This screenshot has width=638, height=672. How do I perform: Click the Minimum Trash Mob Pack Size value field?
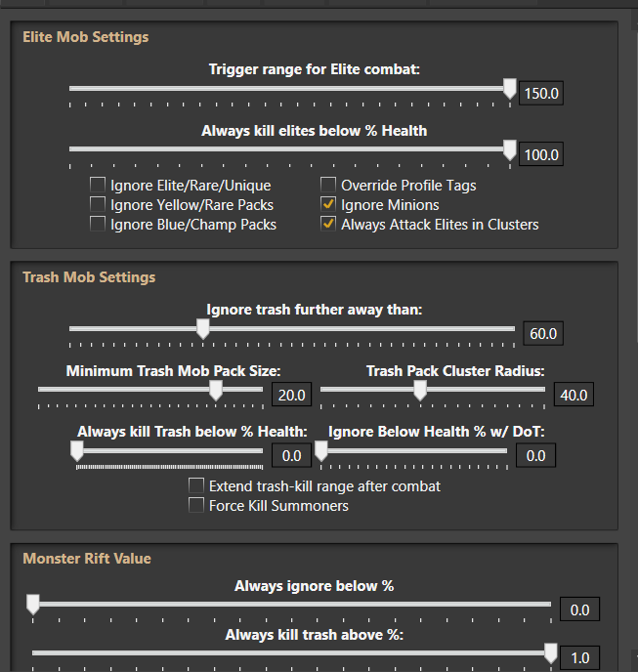point(291,395)
